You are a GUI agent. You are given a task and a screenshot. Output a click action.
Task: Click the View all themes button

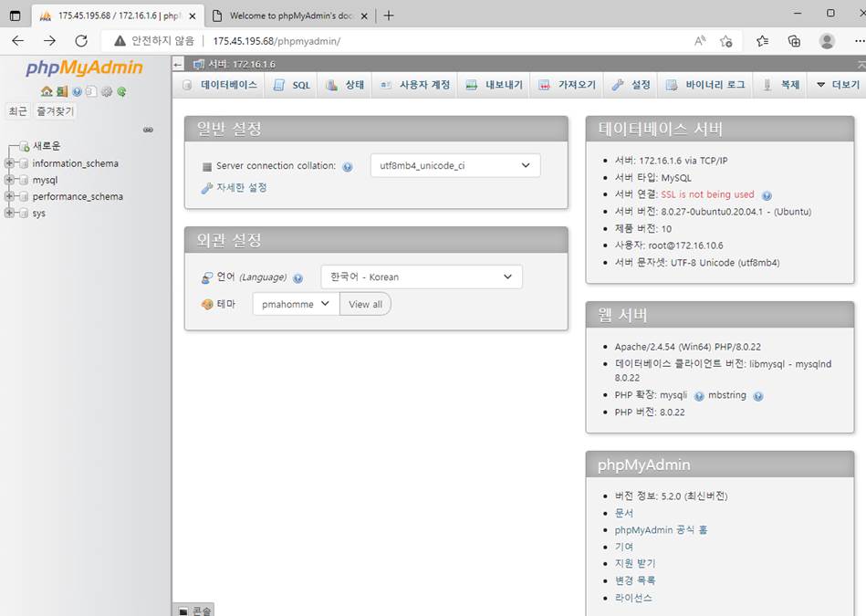point(365,304)
